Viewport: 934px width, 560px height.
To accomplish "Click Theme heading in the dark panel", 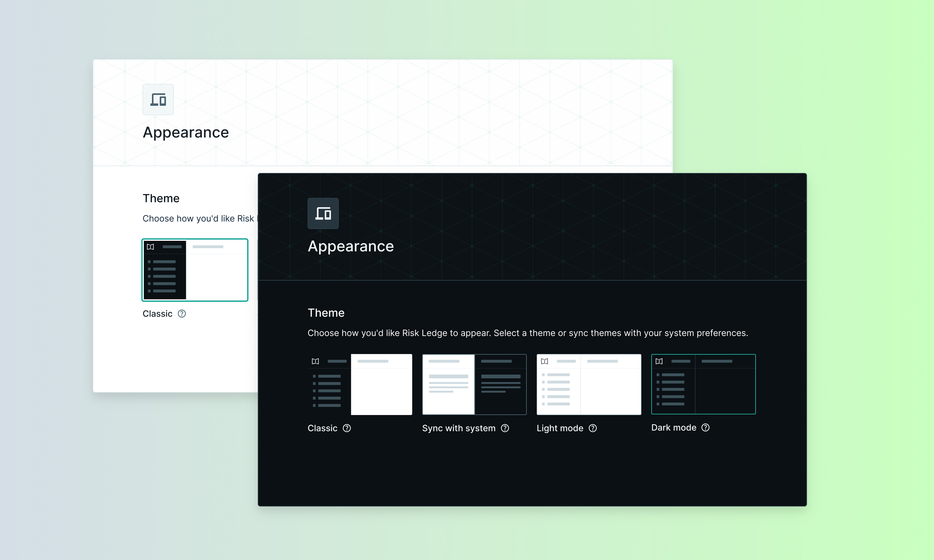I will click(326, 313).
